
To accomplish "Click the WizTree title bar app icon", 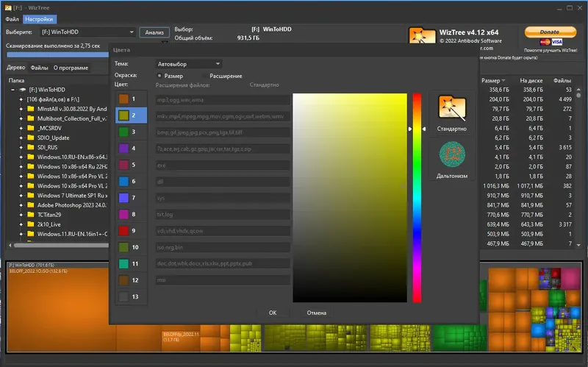I will pyautogui.click(x=8, y=7).
